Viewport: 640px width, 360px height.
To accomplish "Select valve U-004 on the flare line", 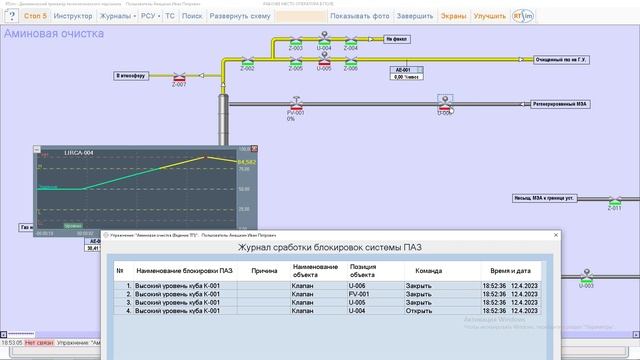I will [x=324, y=39].
